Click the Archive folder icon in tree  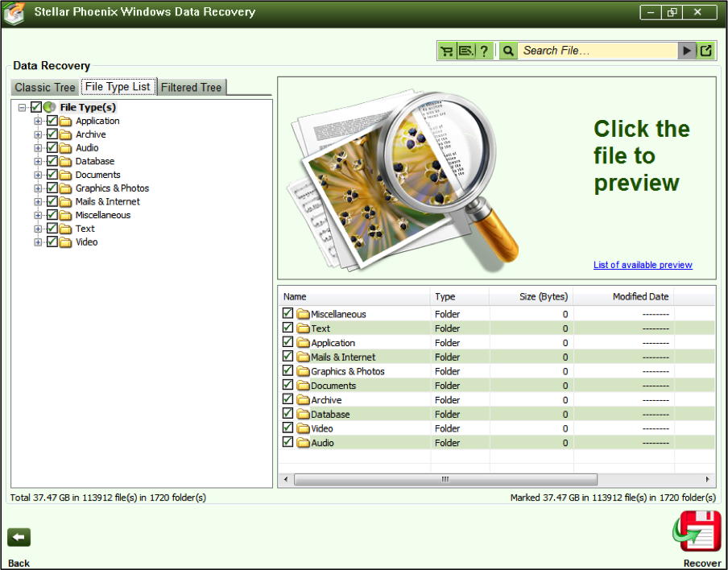coord(65,134)
